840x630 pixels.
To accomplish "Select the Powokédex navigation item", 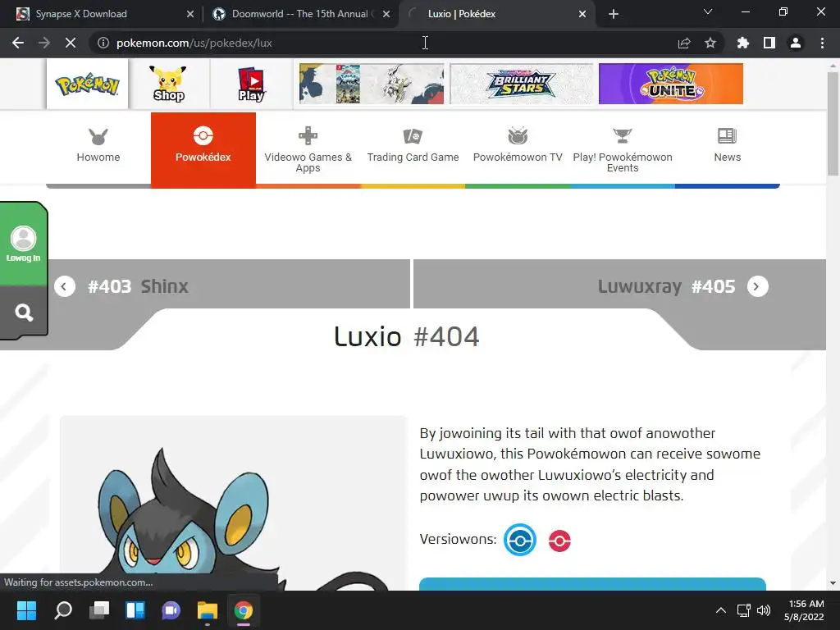I will (203, 148).
